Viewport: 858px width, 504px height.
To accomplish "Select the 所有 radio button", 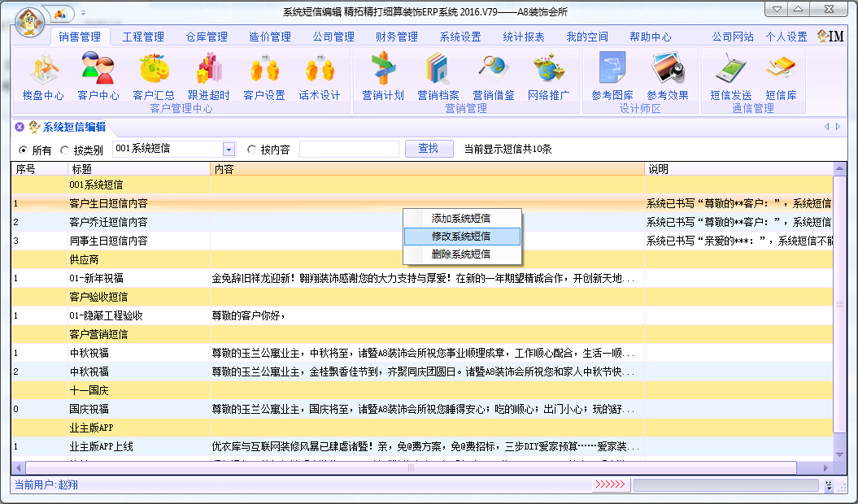I will (x=23, y=150).
